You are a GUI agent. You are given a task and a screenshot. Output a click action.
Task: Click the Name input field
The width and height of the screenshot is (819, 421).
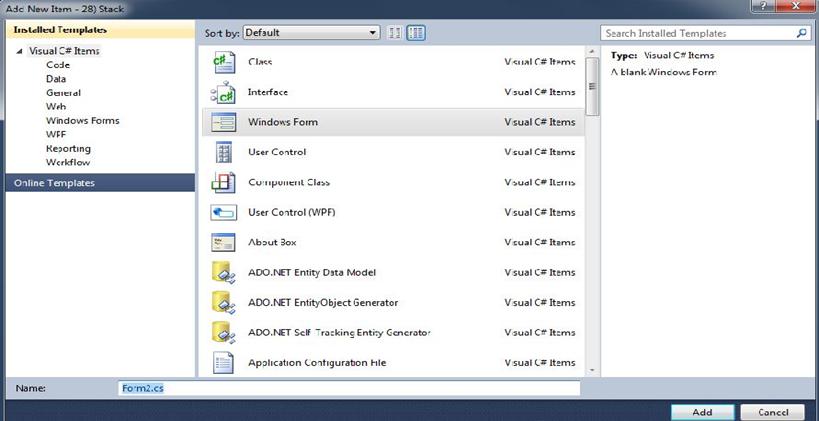click(x=345, y=388)
